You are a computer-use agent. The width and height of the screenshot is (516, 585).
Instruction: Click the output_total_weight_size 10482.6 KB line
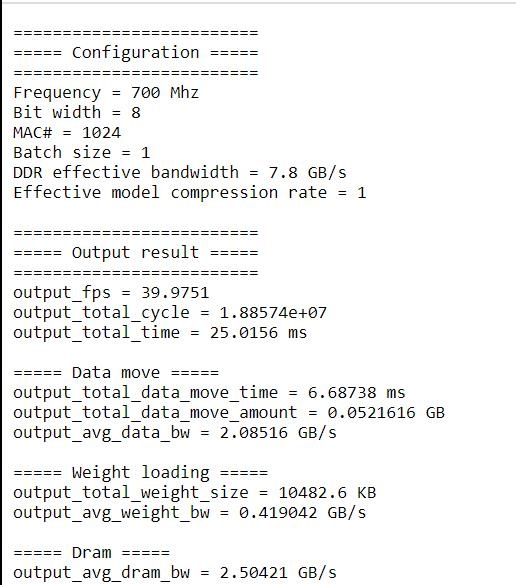[194, 493]
